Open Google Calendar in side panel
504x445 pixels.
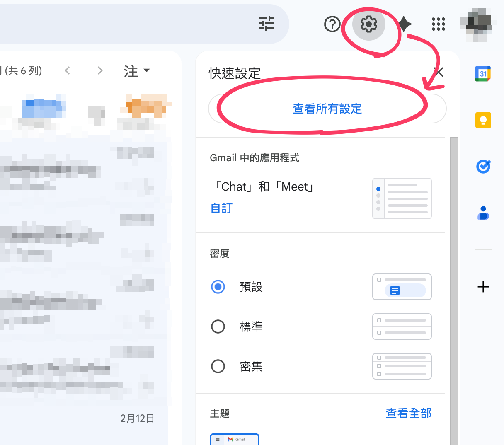(483, 74)
